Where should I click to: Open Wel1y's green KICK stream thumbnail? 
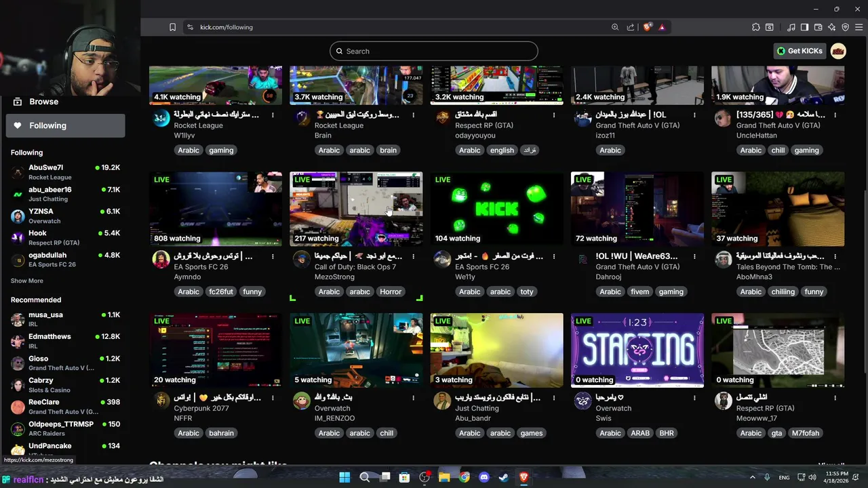[496, 209]
